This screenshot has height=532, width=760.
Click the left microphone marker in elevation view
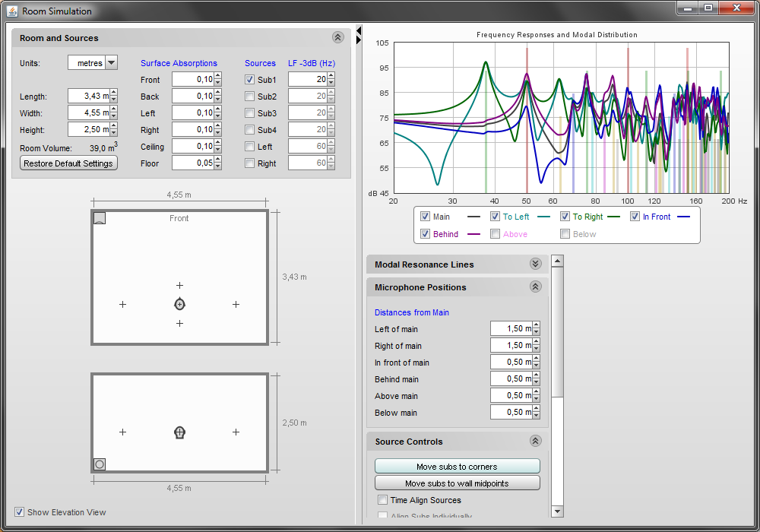click(122, 432)
